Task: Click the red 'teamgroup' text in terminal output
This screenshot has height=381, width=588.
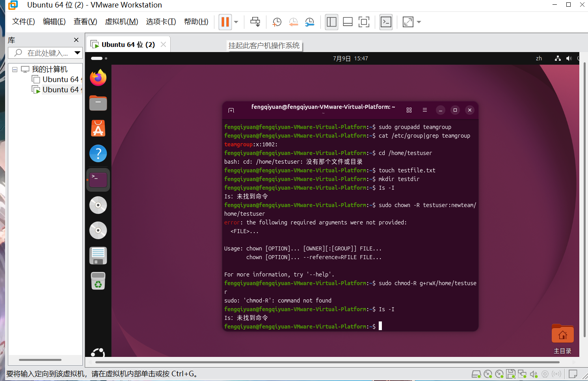Action: pyautogui.click(x=238, y=144)
